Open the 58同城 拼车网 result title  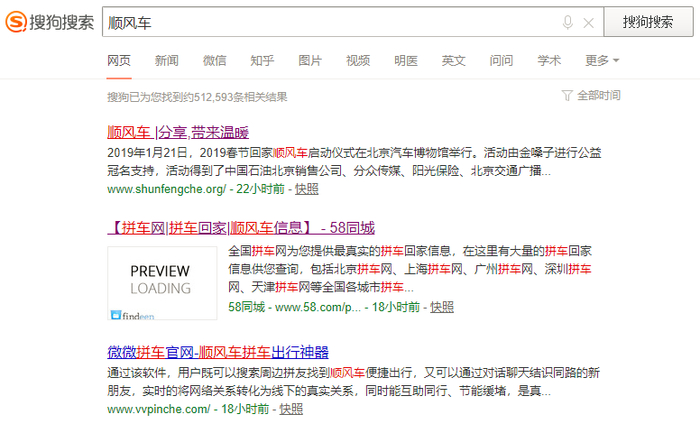tap(241, 228)
